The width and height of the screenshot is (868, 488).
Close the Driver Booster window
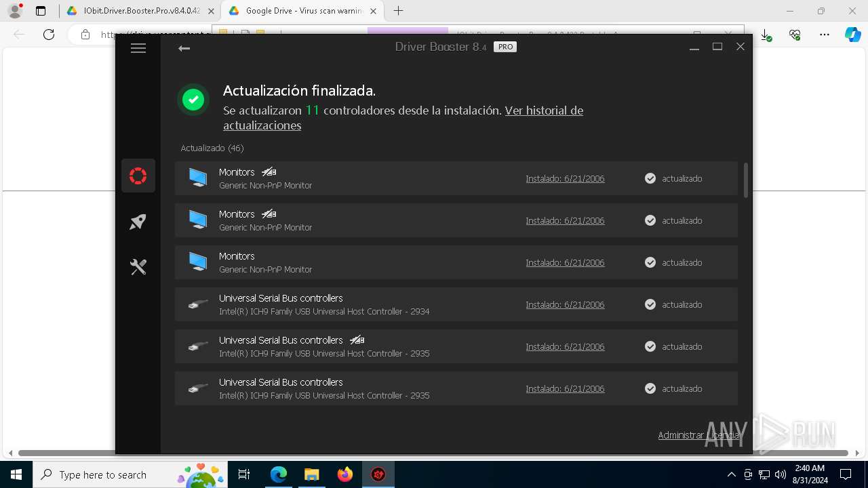coord(741,47)
